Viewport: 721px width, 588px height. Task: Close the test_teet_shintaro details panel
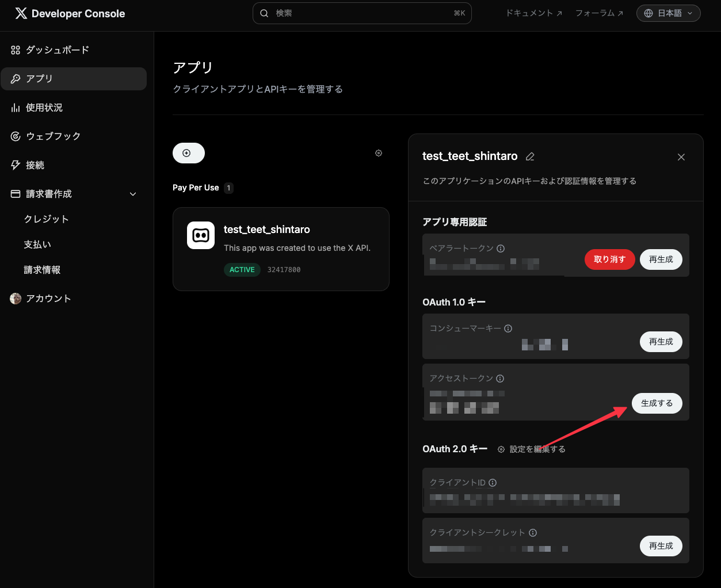[x=681, y=157]
